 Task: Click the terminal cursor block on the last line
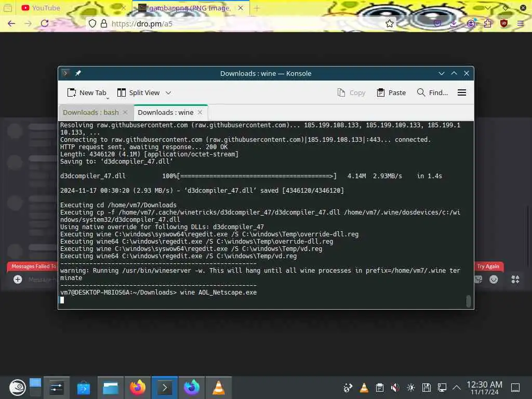pos(62,300)
